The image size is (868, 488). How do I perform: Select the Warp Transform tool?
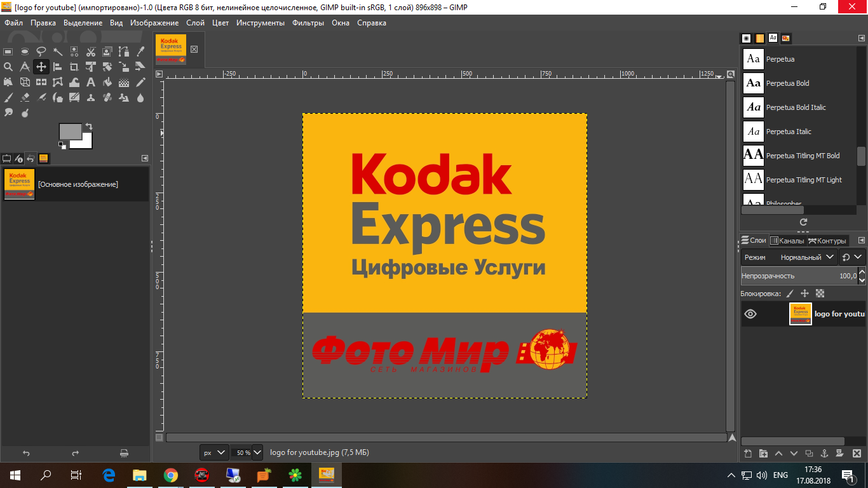click(74, 82)
